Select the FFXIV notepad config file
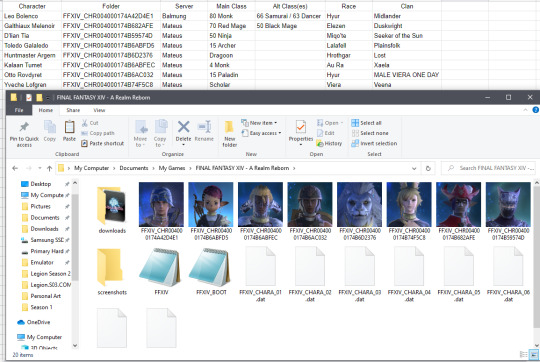Image resolution: width=540 pixels, height=362 pixels. coord(161,272)
